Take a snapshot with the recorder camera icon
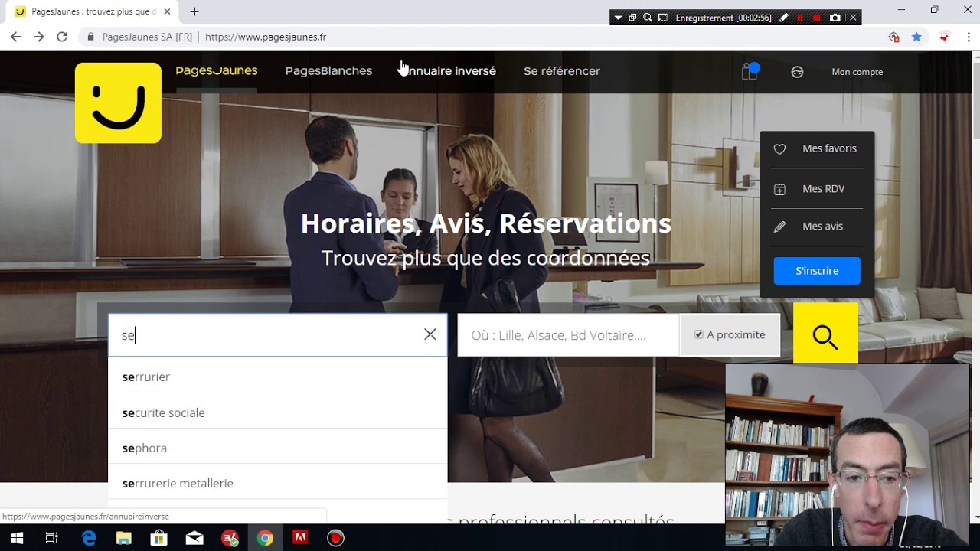This screenshot has width=980, height=551. coord(835,18)
